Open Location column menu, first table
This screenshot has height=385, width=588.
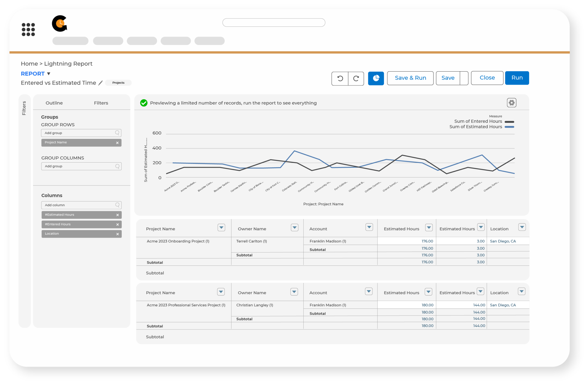(x=522, y=227)
